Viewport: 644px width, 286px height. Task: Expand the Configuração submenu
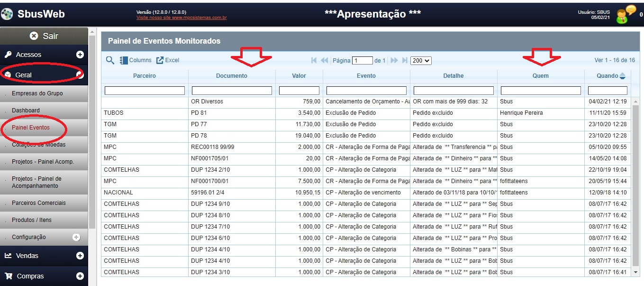click(x=76, y=237)
